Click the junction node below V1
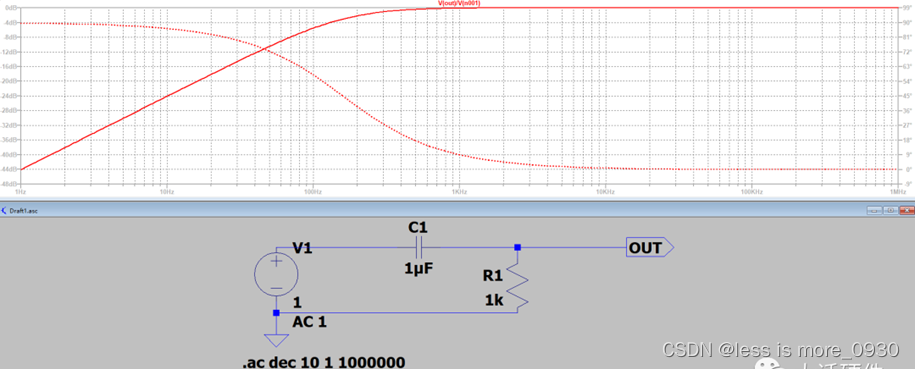 pos(277,312)
